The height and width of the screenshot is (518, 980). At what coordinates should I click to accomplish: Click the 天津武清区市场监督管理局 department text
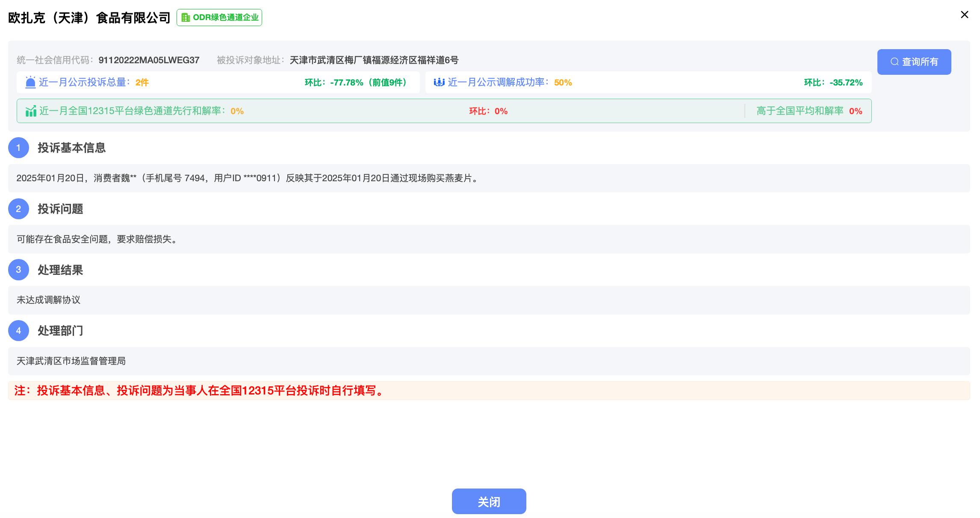click(x=71, y=361)
